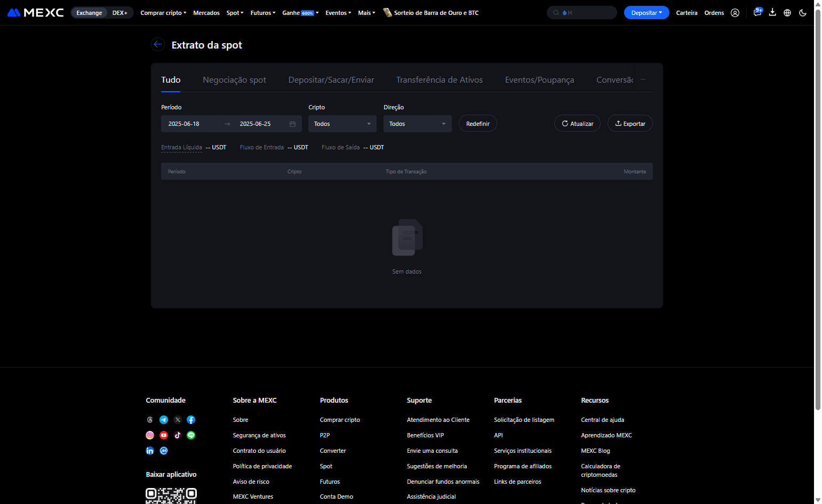Open the language globe icon
822x504 pixels.
[787, 13]
